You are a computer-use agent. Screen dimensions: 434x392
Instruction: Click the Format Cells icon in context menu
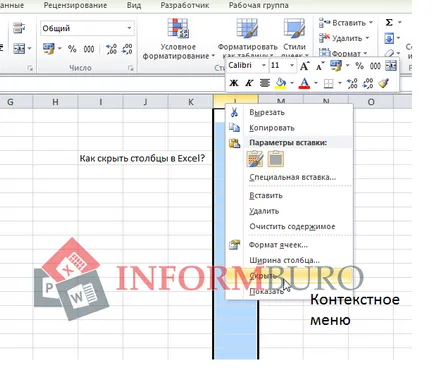click(x=234, y=245)
